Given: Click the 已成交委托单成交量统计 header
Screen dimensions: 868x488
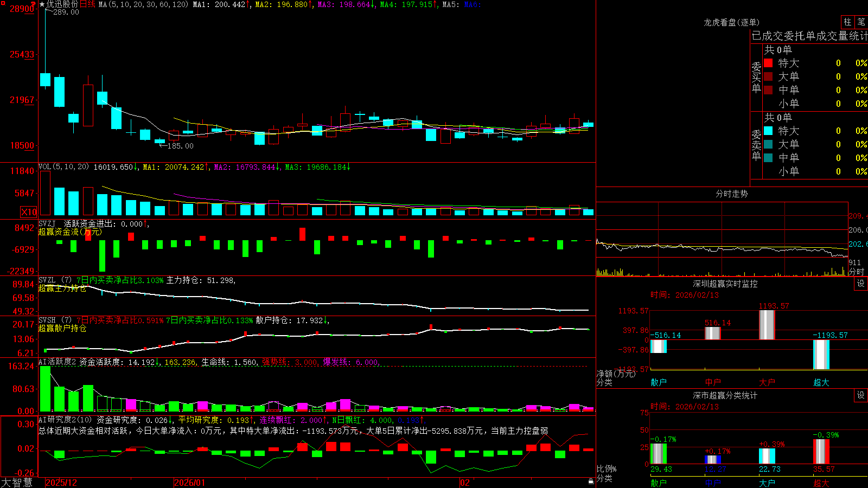Looking at the screenshot, I should click(x=809, y=36).
